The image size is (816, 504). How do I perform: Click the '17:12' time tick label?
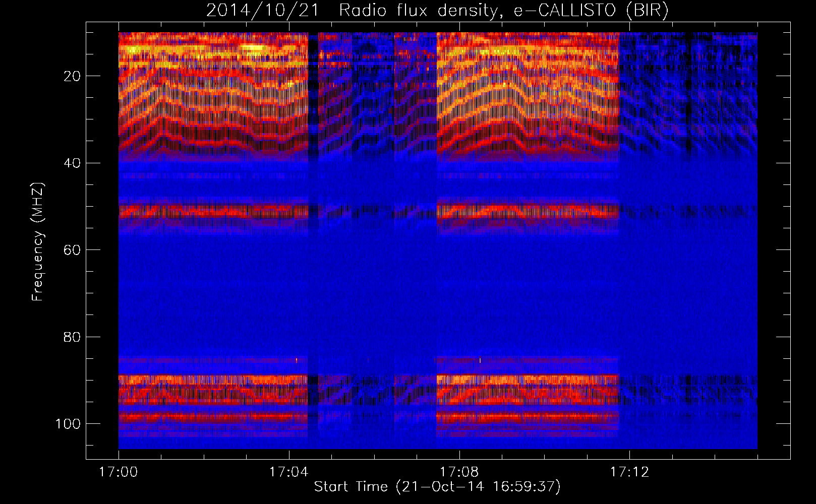click(629, 472)
